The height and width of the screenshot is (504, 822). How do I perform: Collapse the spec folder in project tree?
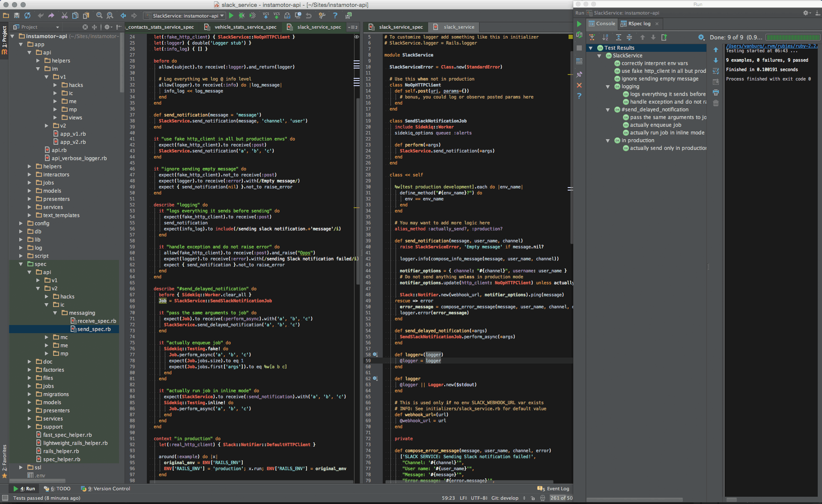21,264
